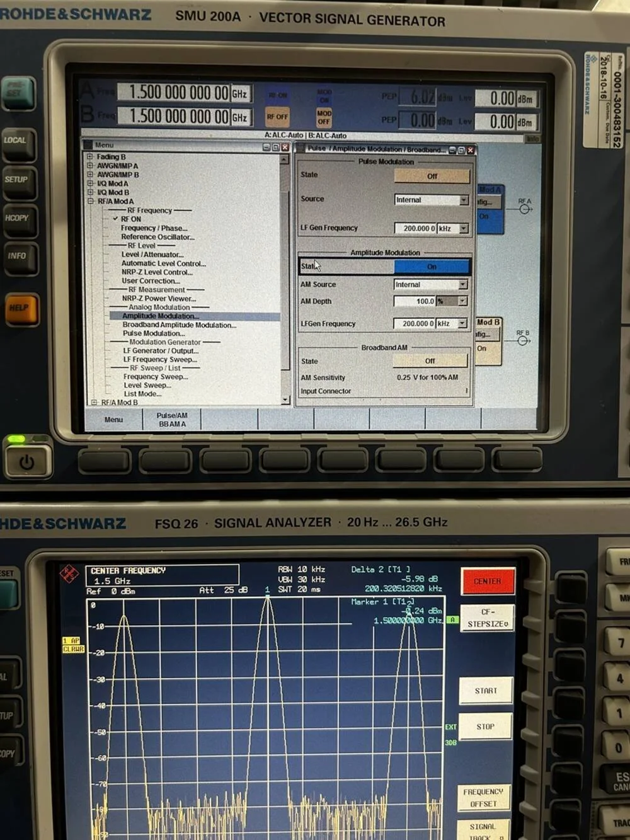Click the up arrow of Menu tree scrollbar
The width and height of the screenshot is (630, 840).
[285, 159]
